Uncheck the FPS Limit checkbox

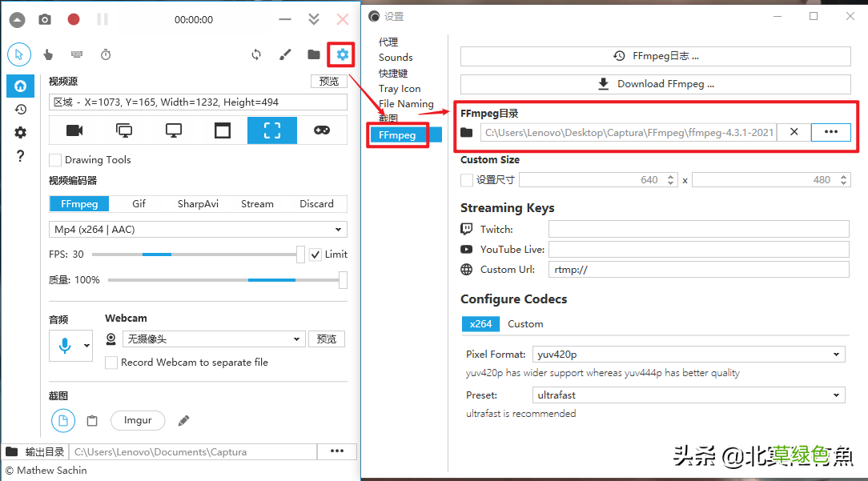pos(315,255)
